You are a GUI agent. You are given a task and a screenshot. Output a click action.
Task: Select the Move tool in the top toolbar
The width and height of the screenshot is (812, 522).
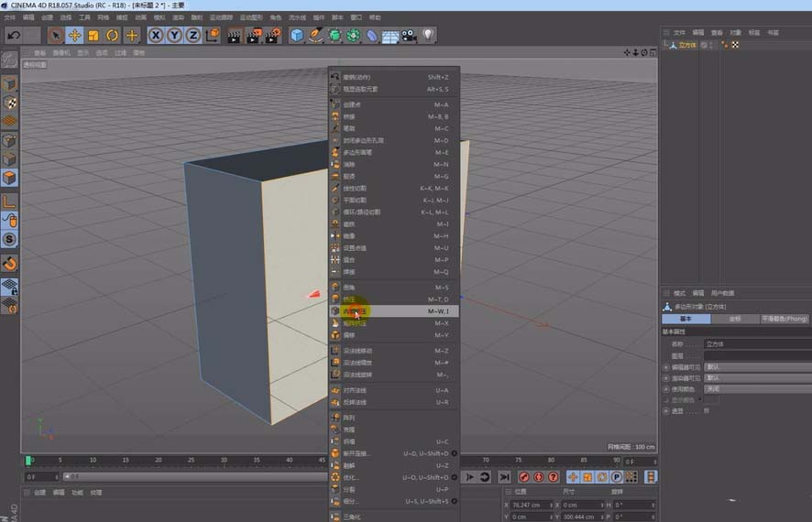point(74,36)
